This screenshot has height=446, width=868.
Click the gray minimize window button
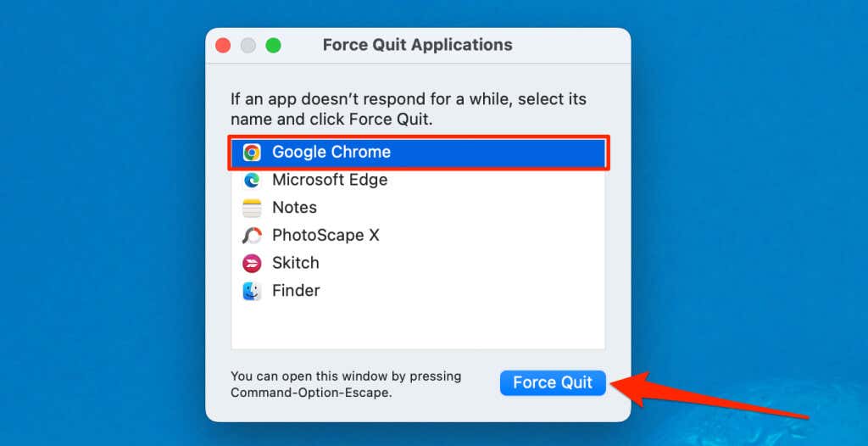pos(248,45)
